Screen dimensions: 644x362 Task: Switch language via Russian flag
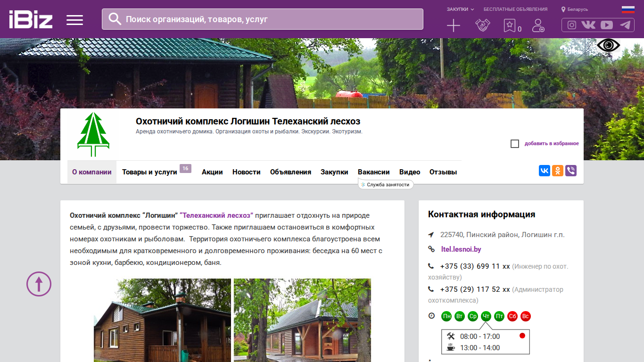pos(628,9)
